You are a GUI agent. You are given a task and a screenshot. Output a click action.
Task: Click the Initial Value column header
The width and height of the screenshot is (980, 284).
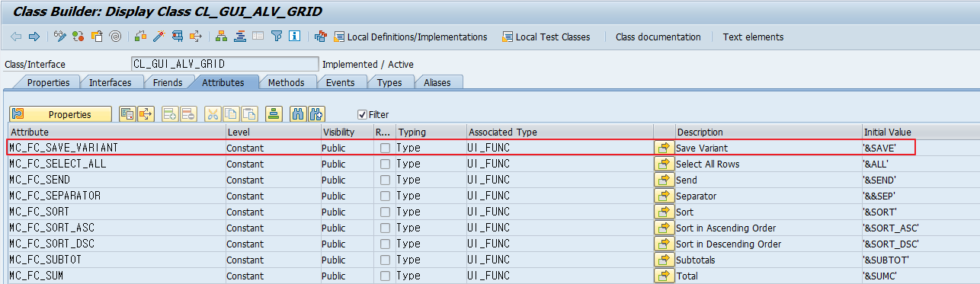pos(921,132)
